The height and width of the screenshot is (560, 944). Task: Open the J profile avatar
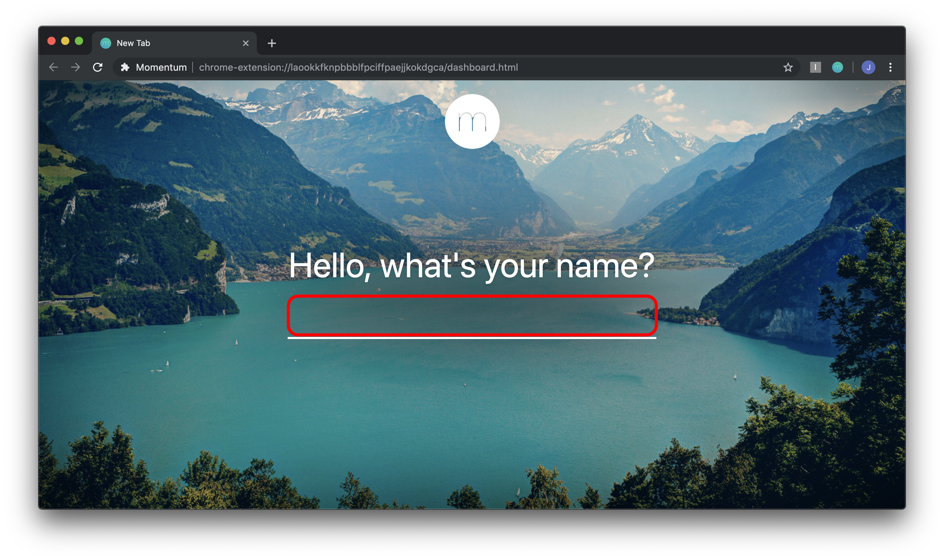[x=868, y=67]
